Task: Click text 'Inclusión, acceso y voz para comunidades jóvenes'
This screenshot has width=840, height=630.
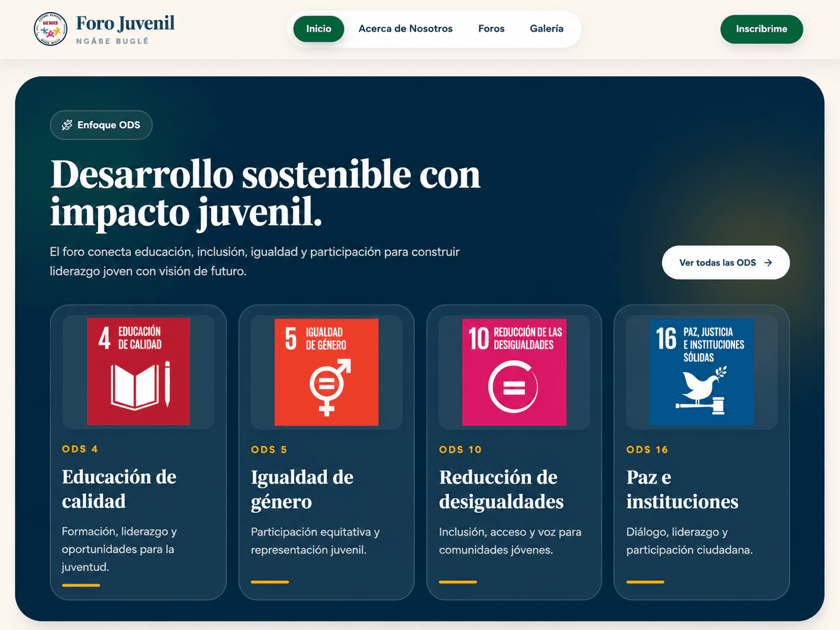Action: (x=510, y=541)
